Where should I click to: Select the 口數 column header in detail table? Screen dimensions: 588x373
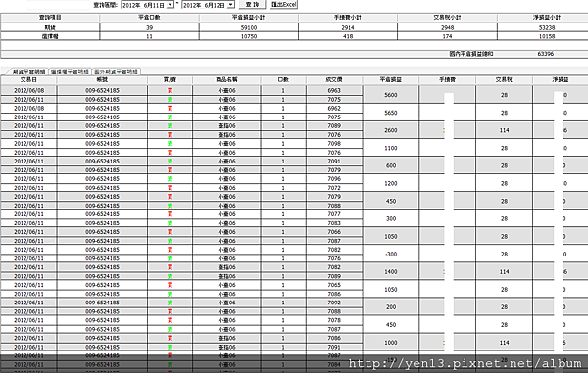click(x=283, y=79)
